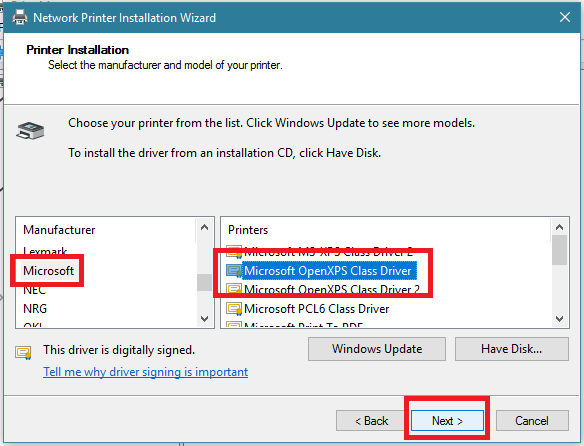Open 'Tell me why driver signing is important'
This screenshot has width=584, height=446.
(145, 372)
